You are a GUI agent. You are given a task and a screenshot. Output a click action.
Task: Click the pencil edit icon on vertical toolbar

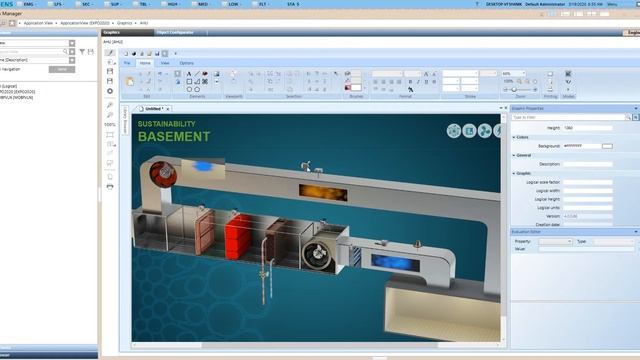110,53
